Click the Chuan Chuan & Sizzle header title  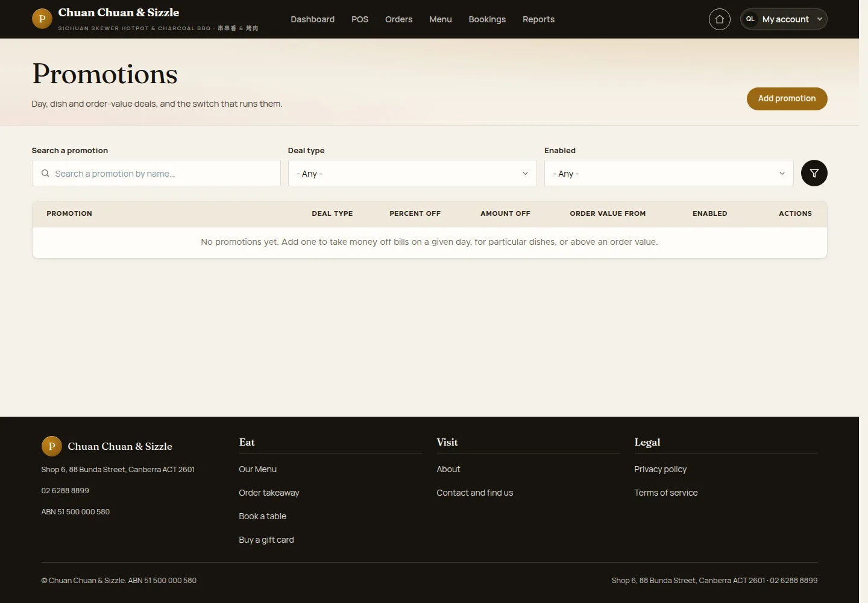tap(119, 13)
